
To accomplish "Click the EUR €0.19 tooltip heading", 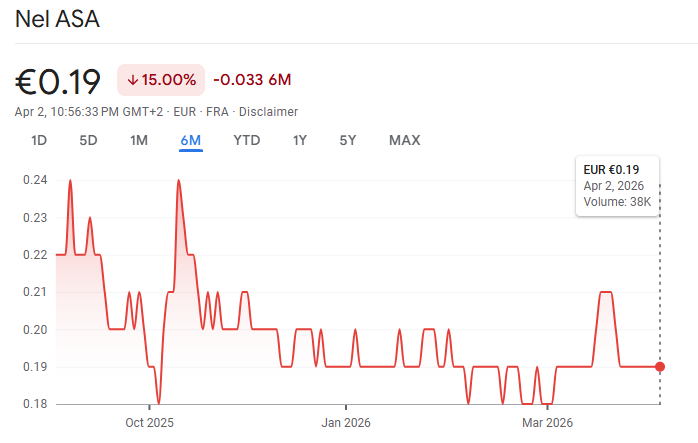I will pos(611,170).
